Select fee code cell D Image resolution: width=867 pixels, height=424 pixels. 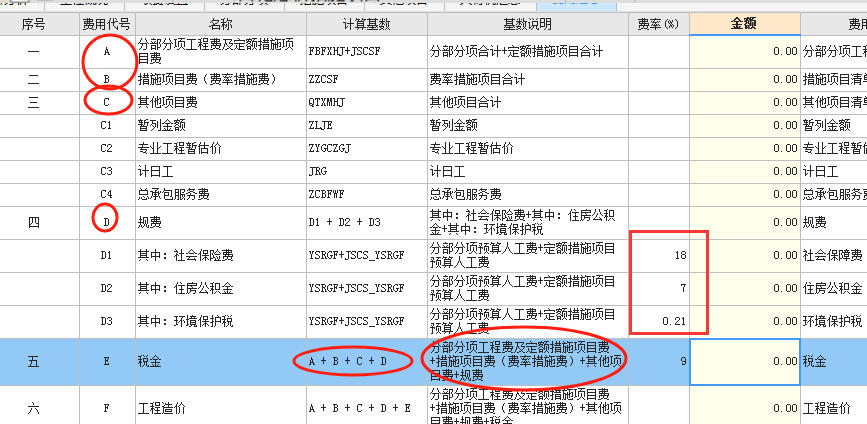(107, 222)
